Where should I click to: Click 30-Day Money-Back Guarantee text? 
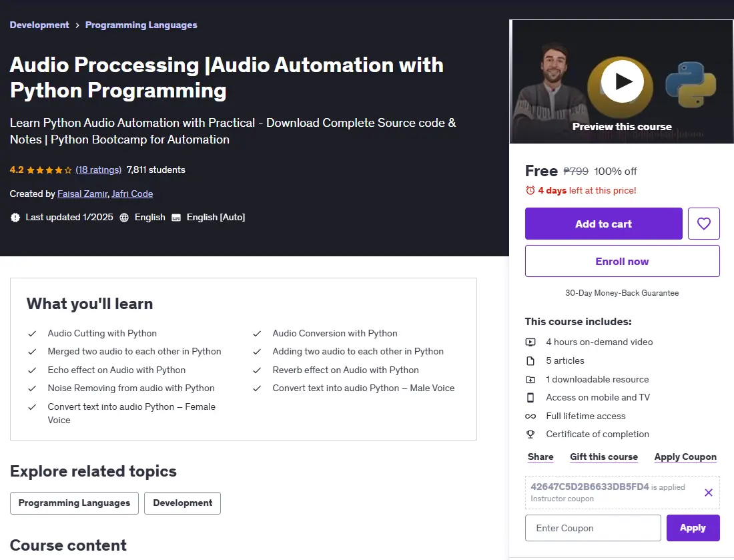tap(622, 292)
